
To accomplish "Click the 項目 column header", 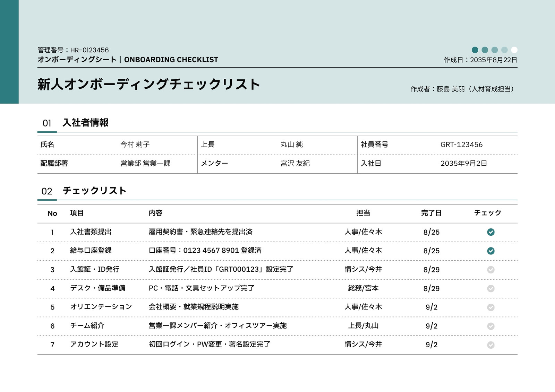I will point(77,213).
